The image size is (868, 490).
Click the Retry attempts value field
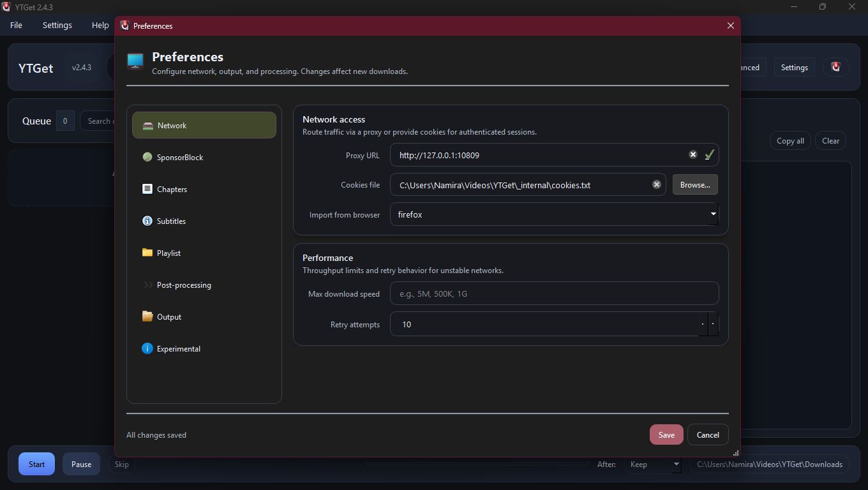pyautogui.click(x=544, y=324)
